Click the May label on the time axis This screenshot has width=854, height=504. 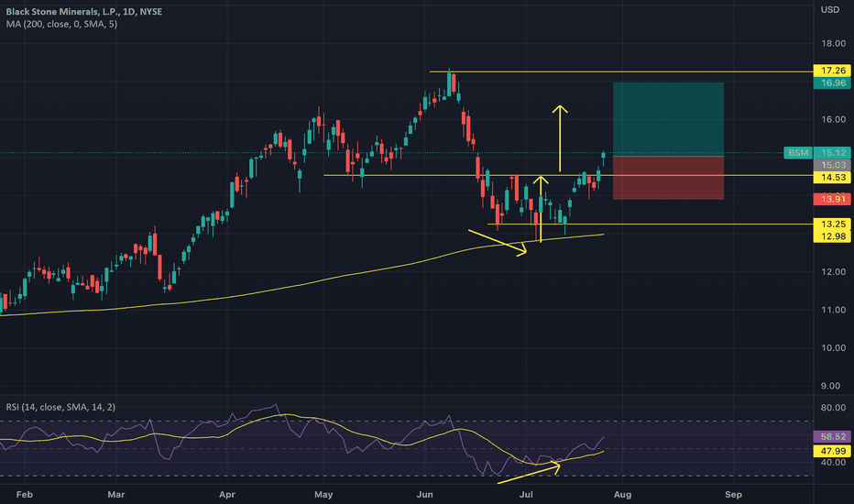tap(323, 495)
